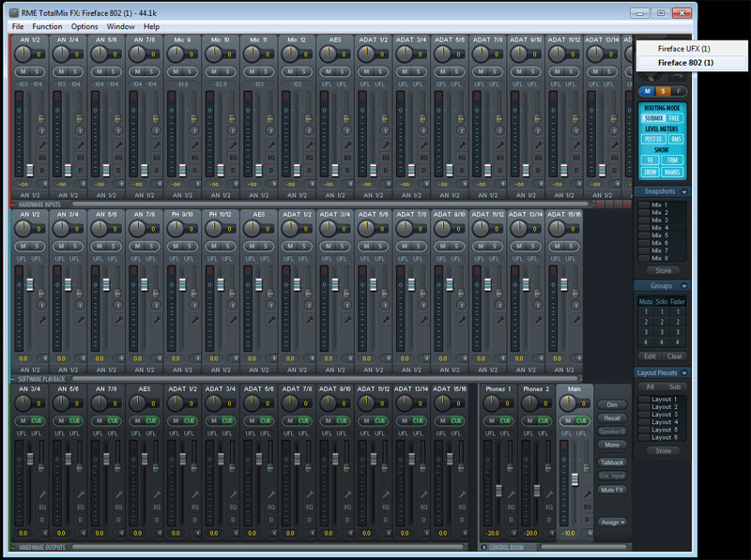The height and width of the screenshot is (560, 751).
Task: Open the Function menu
Action: tap(45, 26)
